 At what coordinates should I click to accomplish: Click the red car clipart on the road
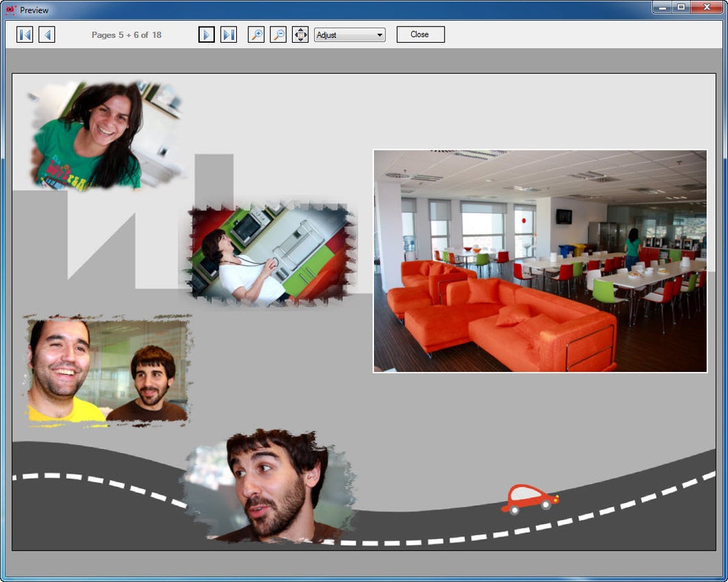click(530, 499)
